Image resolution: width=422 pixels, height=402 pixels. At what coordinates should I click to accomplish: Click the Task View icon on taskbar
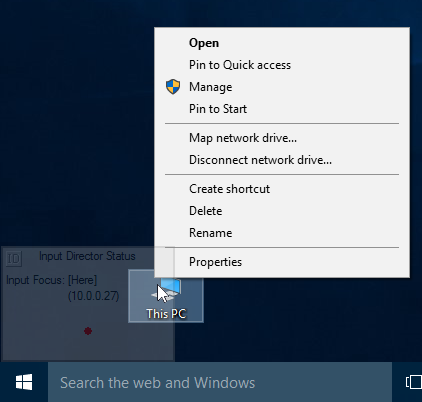[x=414, y=382]
